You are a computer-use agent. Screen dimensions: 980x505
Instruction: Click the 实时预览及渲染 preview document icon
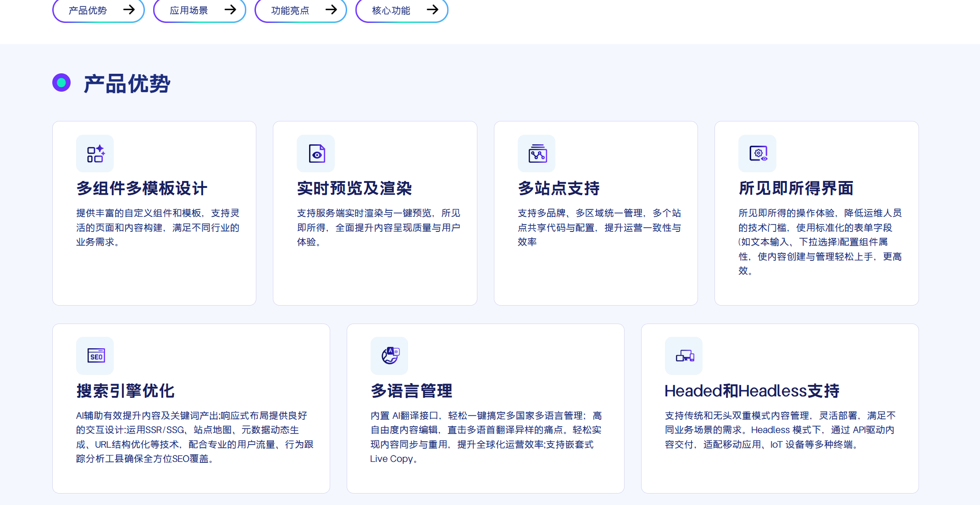click(x=316, y=154)
